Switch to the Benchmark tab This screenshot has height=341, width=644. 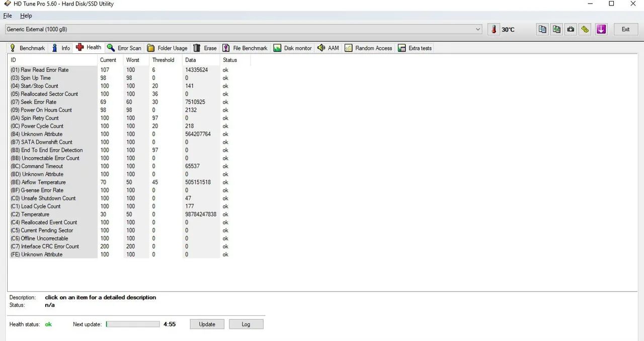click(27, 48)
